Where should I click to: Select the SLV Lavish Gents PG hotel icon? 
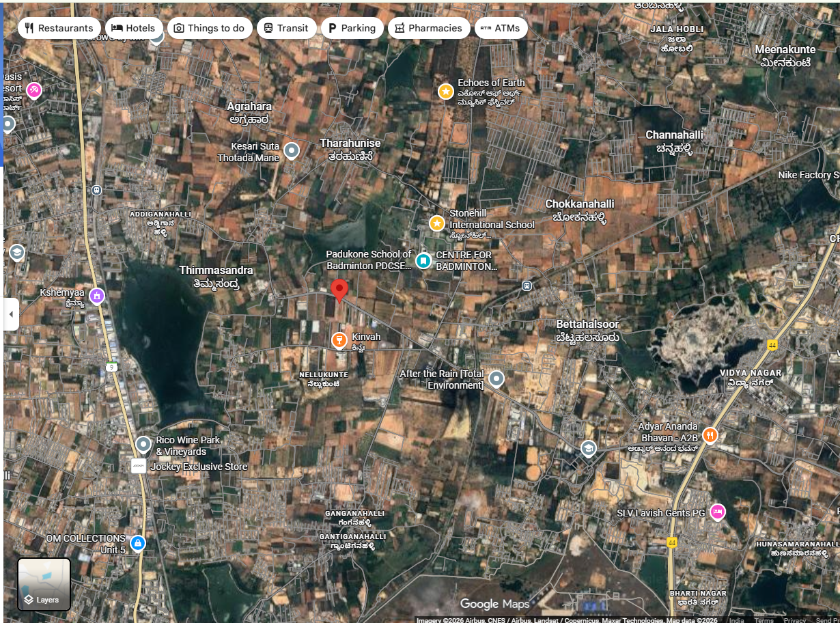coord(717,512)
